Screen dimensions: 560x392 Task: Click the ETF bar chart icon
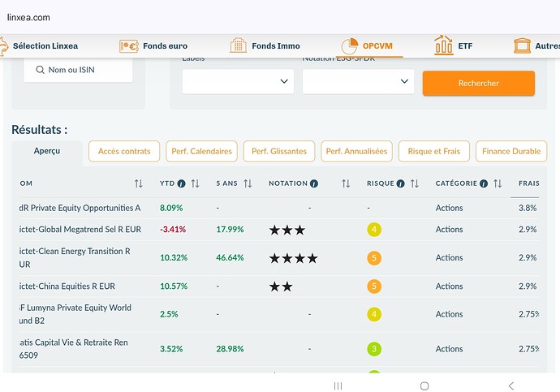[443, 45]
